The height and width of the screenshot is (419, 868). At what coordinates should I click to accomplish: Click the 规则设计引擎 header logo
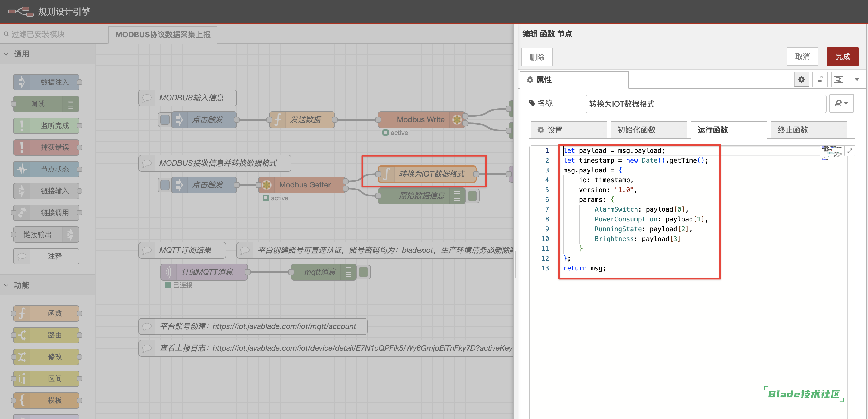[x=49, y=11]
